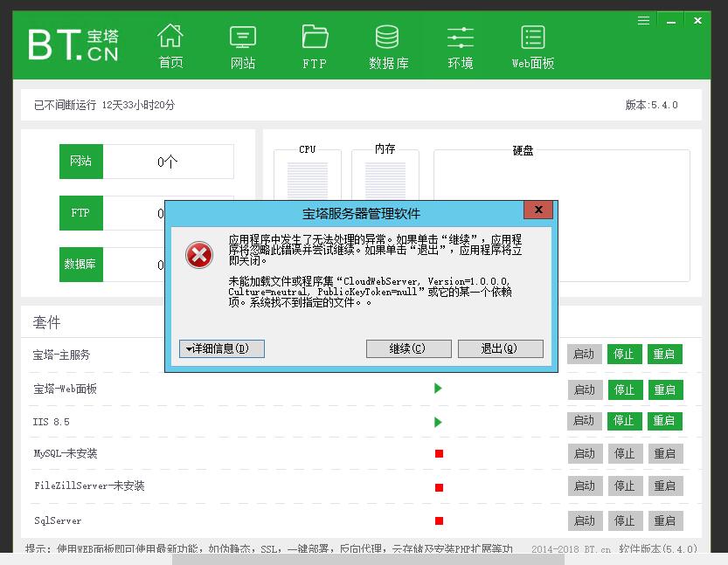Viewport: 728px width, 565px height.
Task: Click the BT.CN 宝塔 logo
Action: click(73, 45)
